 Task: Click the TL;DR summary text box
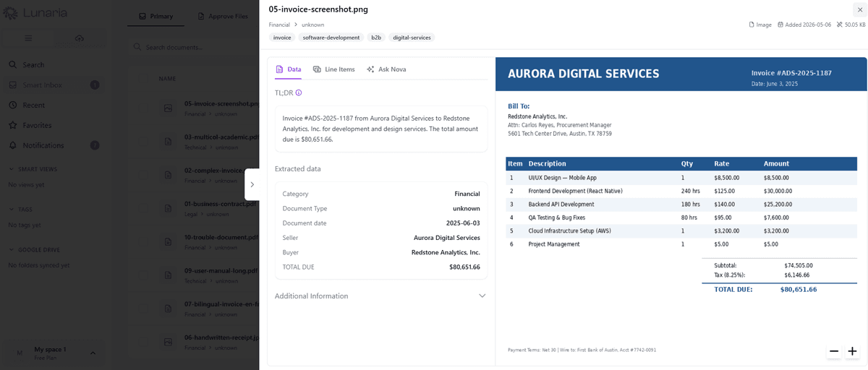tap(380, 129)
